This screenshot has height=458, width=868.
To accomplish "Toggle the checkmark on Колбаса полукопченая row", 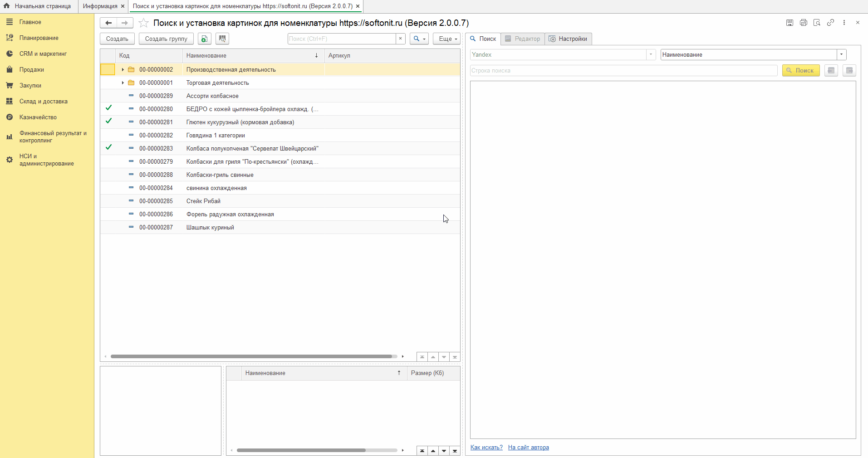I will click(108, 148).
